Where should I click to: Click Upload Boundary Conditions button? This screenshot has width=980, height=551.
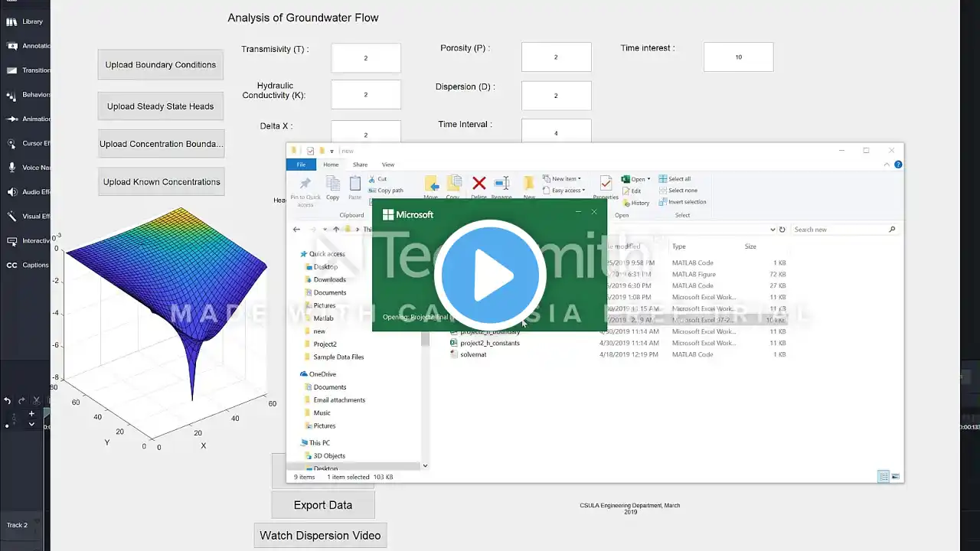tap(161, 65)
